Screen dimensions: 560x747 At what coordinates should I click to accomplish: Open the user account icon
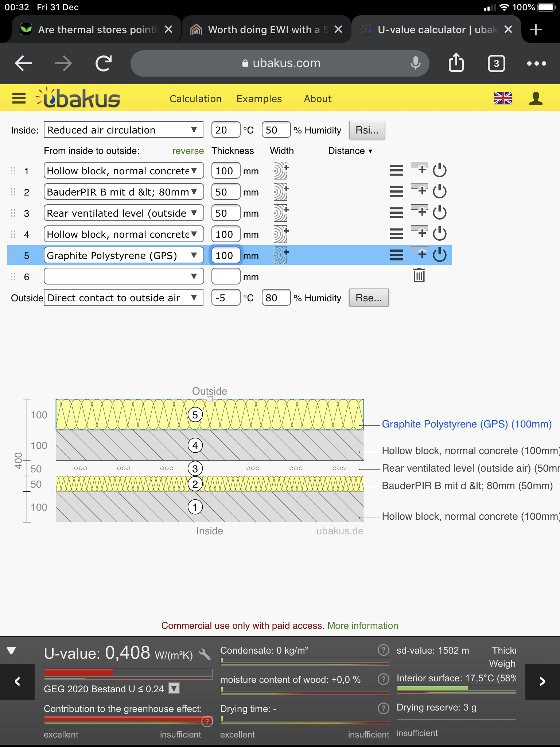pos(536,98)
